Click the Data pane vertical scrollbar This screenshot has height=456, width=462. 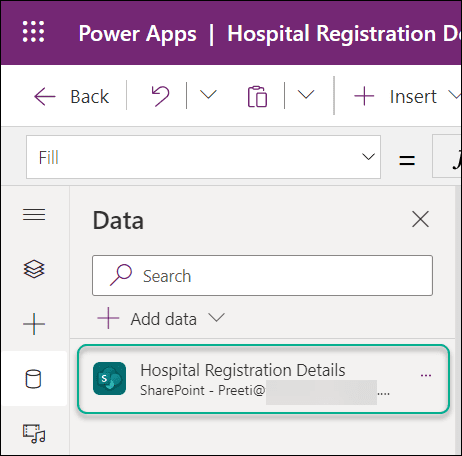pyautogui.click(x=458, y=320)
